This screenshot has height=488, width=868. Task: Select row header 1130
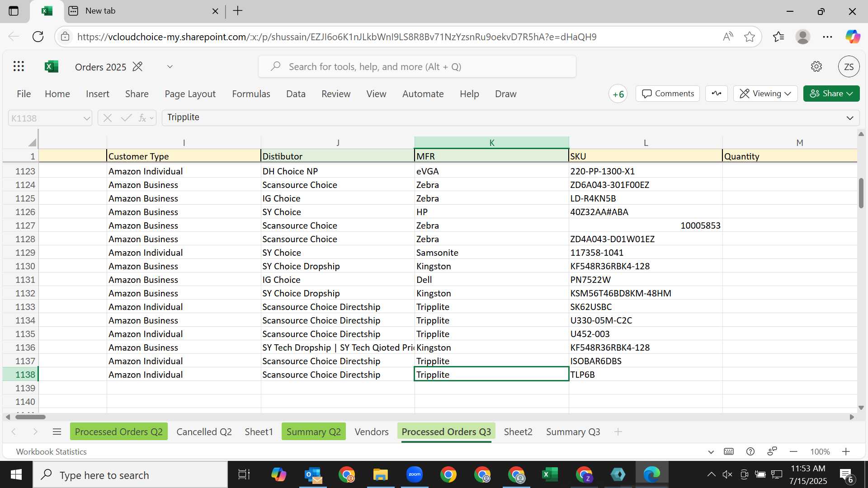coord(21,266)
